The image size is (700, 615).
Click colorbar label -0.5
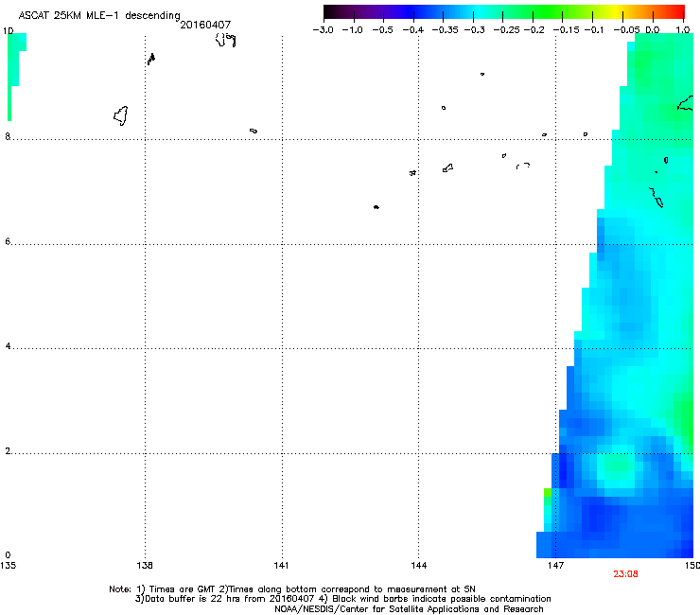[382, 30]
